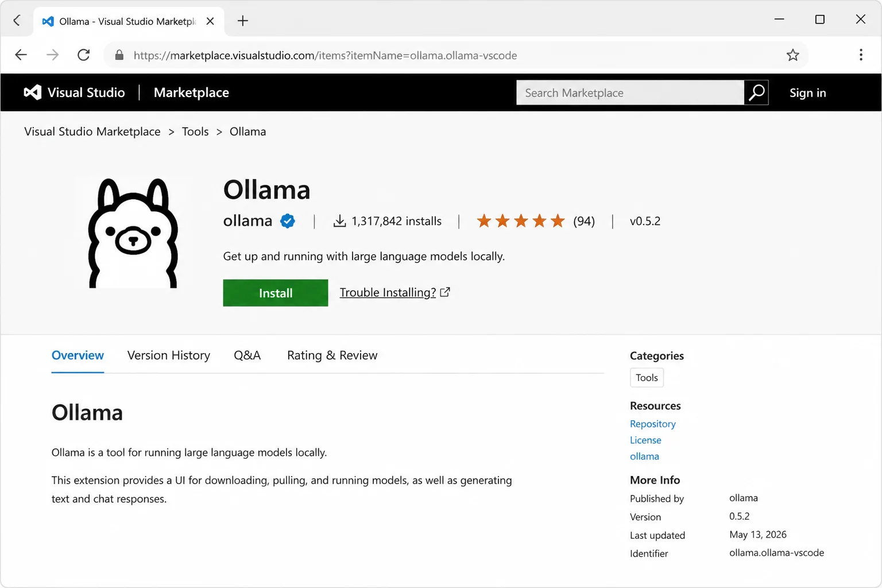Viewport: 882px width, 588px height.
Task: Open the Q&A tab
Action: pos(247,355)
